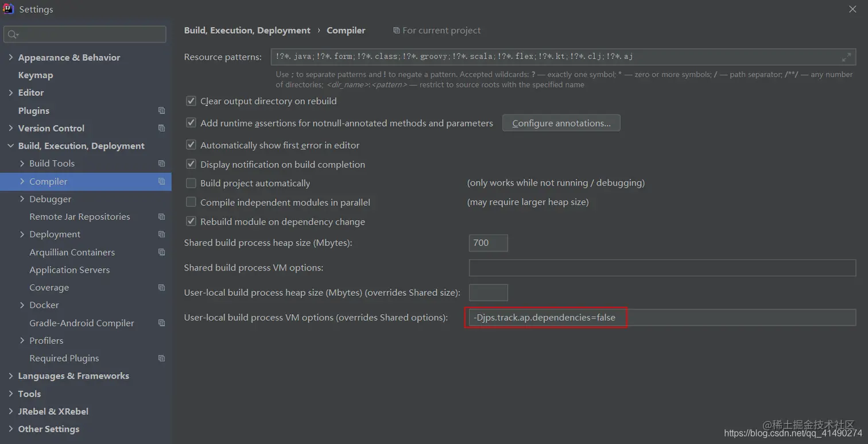Screen dimensions: 868x444
Task: Click the project-level icon beside Version Control
Action: (161, 128)
